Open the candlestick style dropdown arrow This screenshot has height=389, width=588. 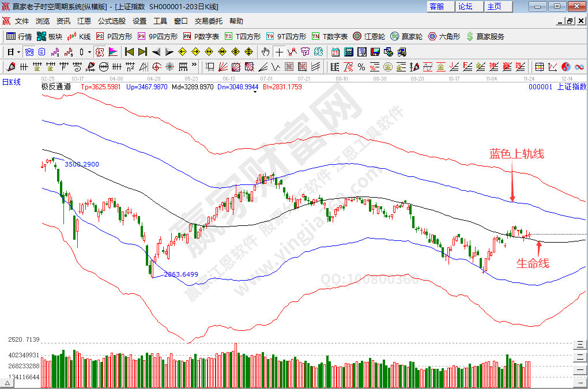[91, 52]
